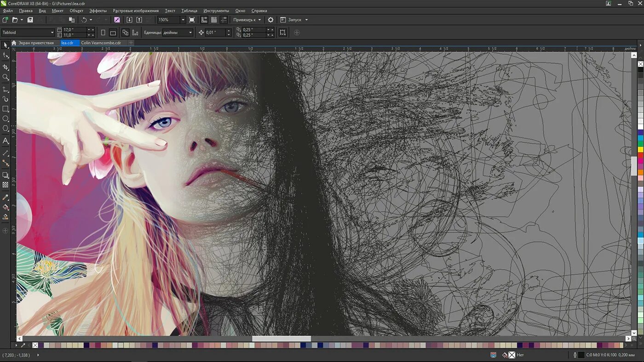Click the page height 11,0 field
The width and height of the screenshot is (644, 362).
tap(74, 35)
